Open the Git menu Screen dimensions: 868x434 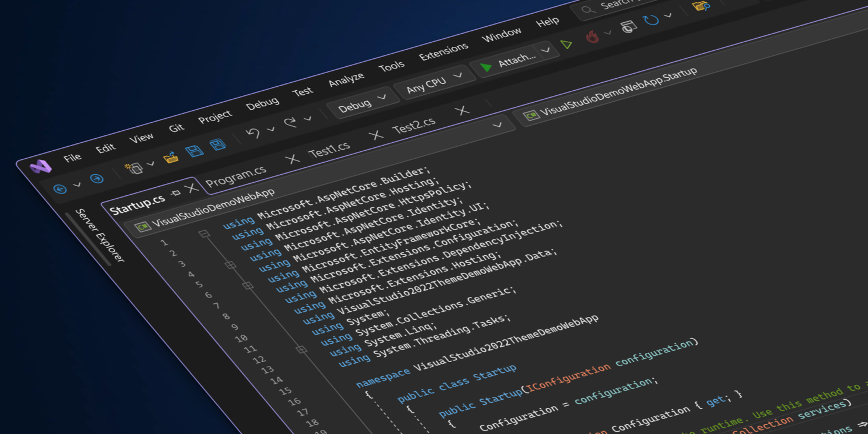point(176,128)
